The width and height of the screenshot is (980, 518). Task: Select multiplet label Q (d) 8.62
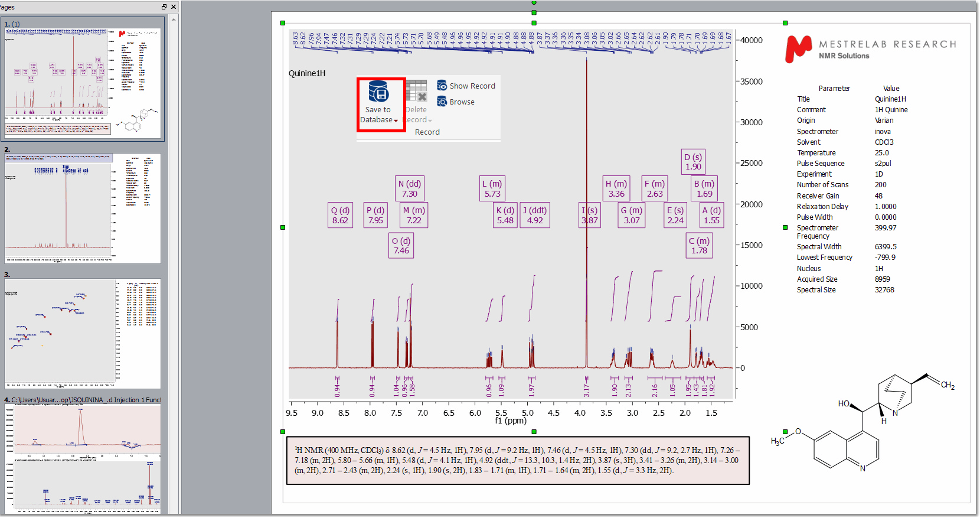coord(340,215)
